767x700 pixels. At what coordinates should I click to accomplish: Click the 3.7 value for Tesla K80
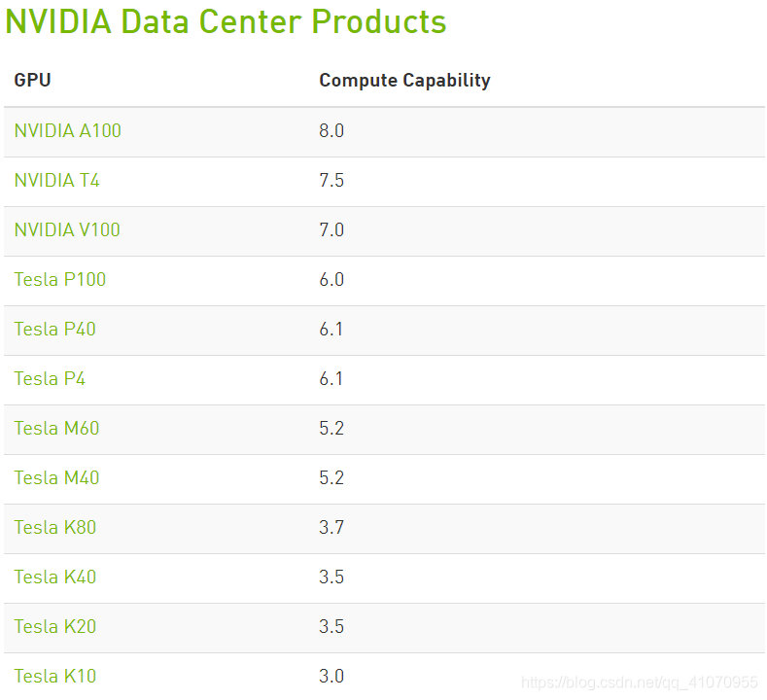(331, 527)
